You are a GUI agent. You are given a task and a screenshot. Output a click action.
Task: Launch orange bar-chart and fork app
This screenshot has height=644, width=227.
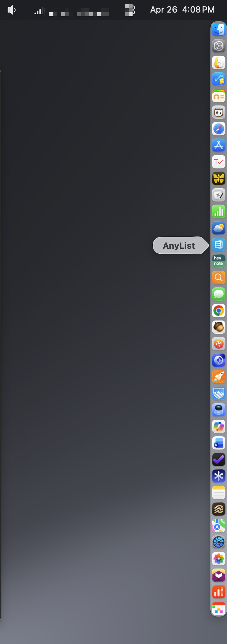point(219,592)
